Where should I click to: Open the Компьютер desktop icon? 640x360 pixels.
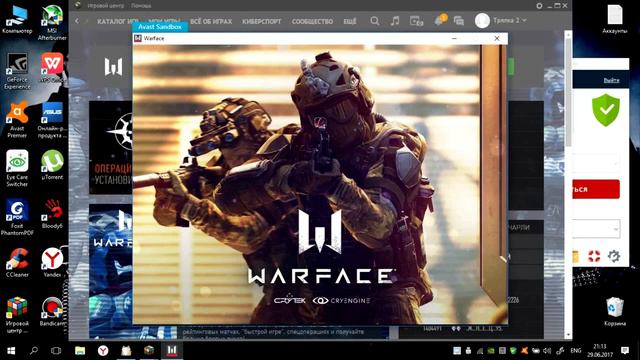(x=17, y=20)
